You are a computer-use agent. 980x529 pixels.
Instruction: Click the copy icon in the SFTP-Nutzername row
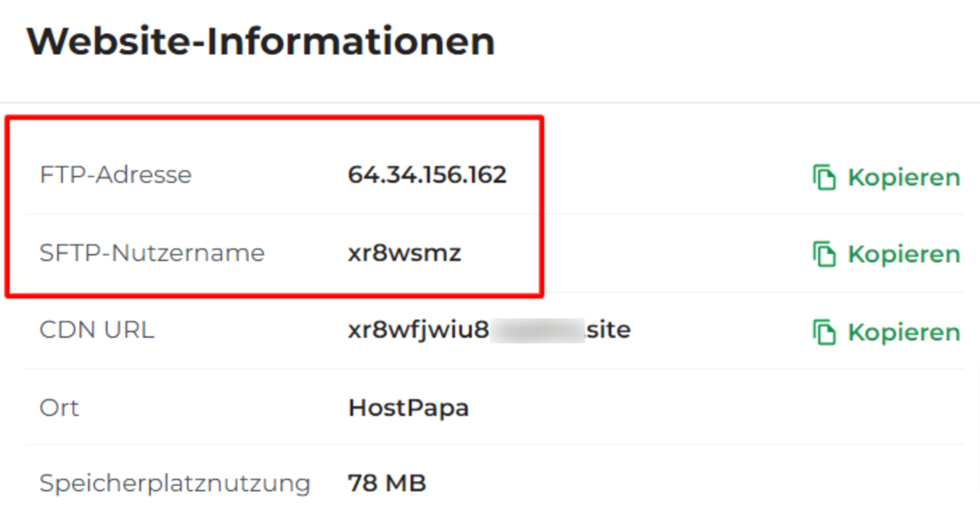(x=824, y=254)
